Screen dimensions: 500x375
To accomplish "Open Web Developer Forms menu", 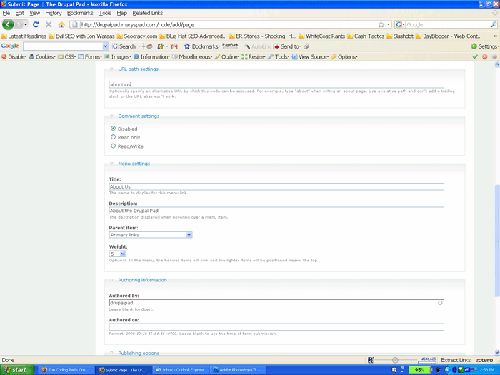I will (90, 57).
